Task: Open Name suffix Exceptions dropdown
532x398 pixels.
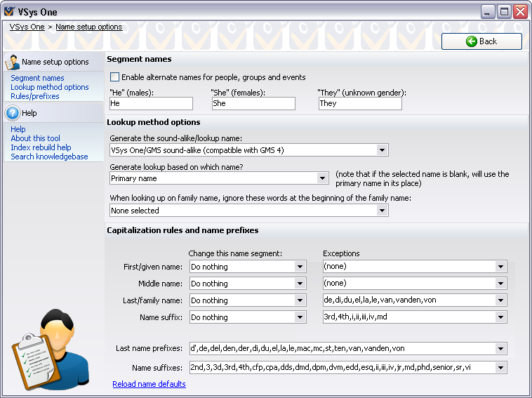Action: (500, 317)
